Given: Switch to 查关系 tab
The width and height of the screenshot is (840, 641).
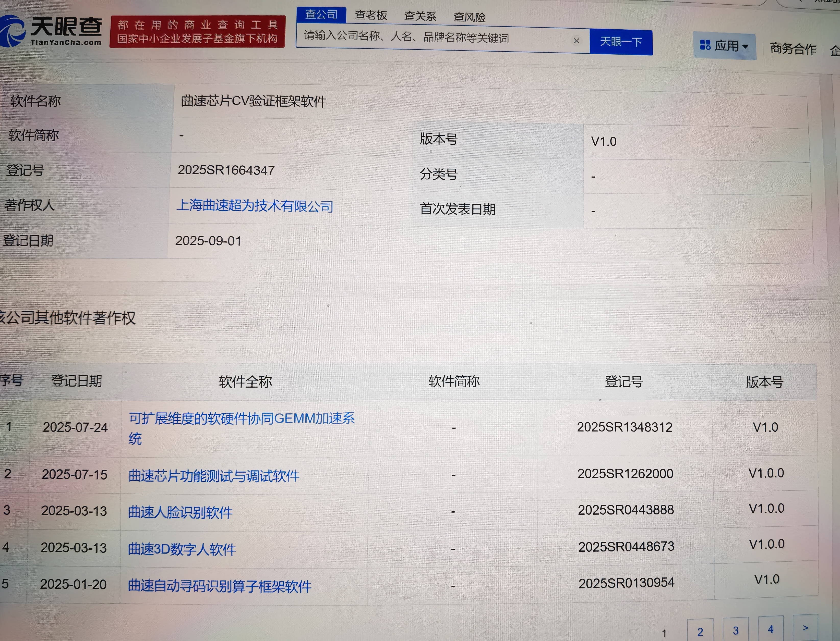Looking at the screenshot, I should click(420, 16).
